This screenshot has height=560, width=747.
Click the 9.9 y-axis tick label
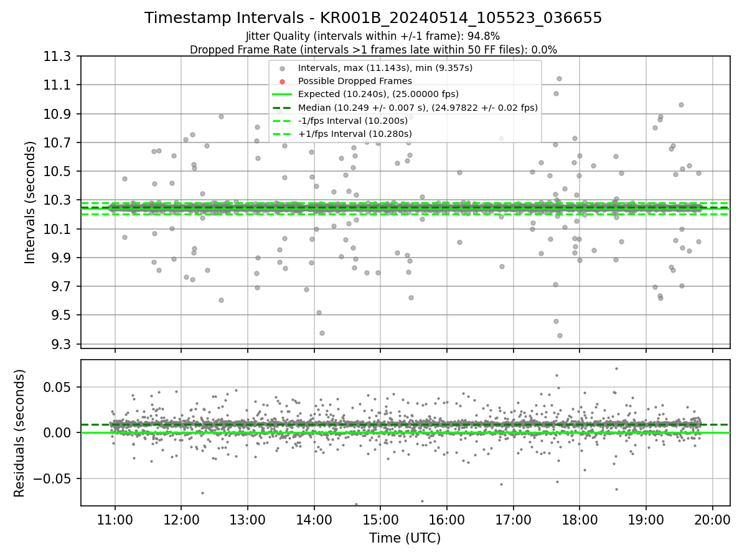click(62, 258)
